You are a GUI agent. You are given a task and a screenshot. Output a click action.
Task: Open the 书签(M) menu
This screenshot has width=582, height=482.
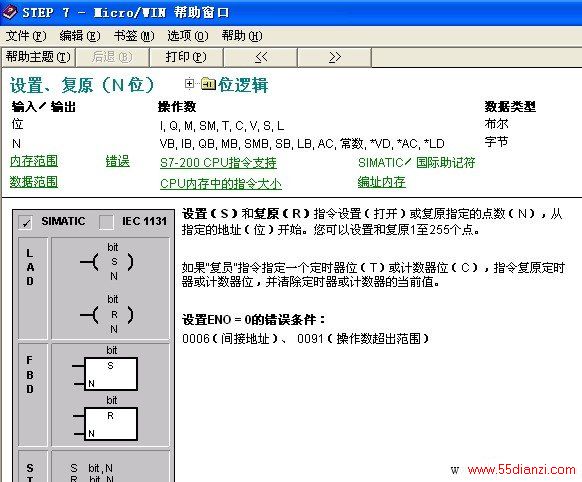click(x=134, y=36)
